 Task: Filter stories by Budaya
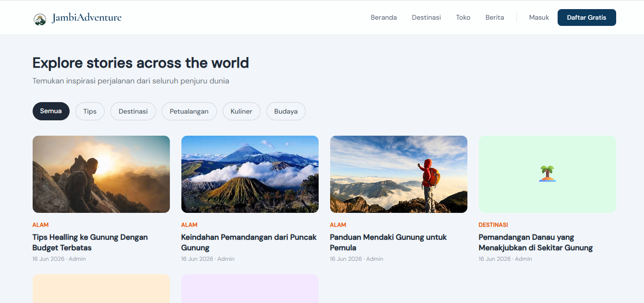(x=286, y=111)
